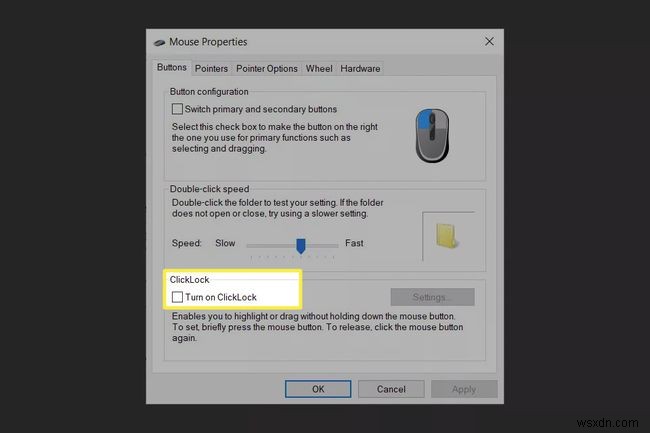Open the Pointer Options tab
This screenshot has height=433, width=650.
pyautogui.click(x=267, y=69)
